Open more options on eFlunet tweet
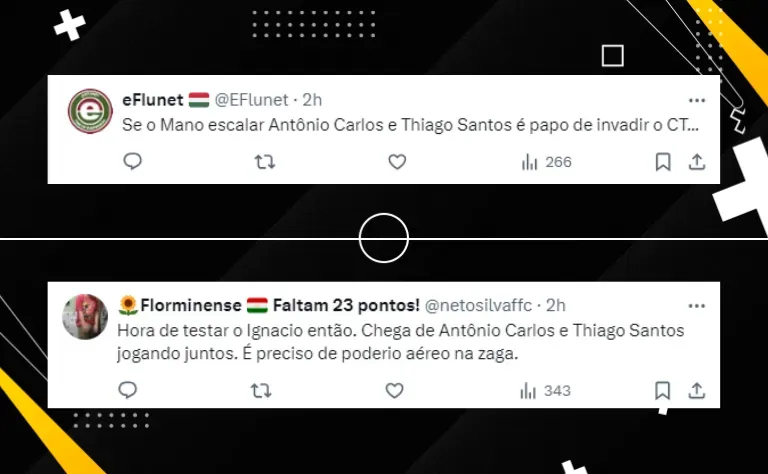Screen dimensions: 768x474 click(696, 100)
